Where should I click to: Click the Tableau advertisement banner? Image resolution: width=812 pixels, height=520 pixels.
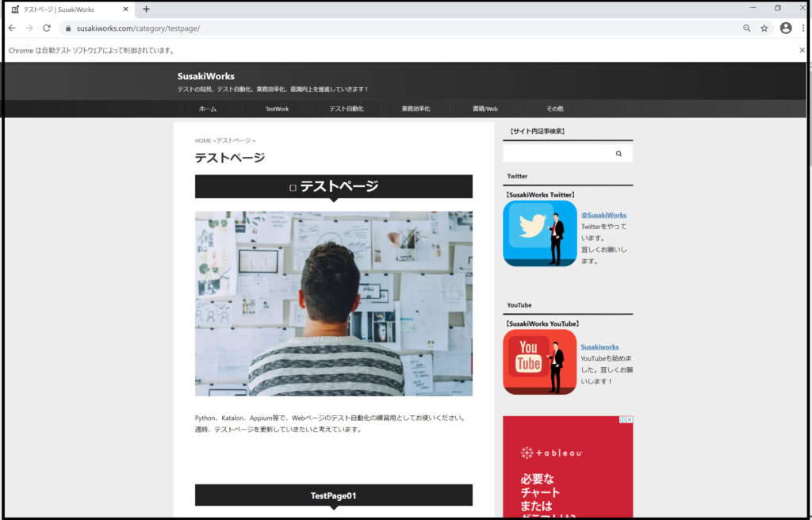point(568,466)
